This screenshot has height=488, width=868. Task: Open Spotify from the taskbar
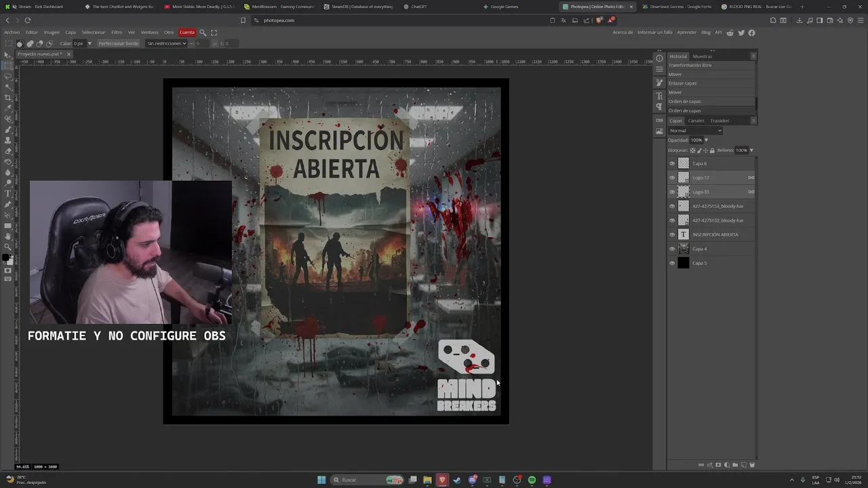pos(532,480)
